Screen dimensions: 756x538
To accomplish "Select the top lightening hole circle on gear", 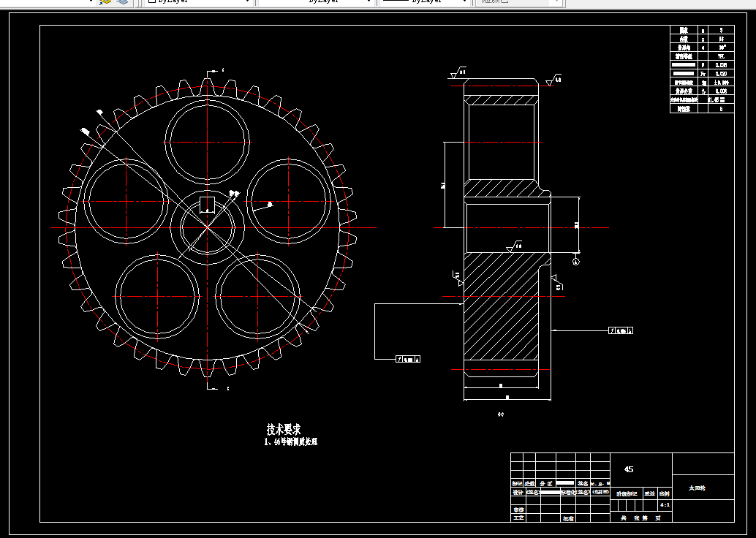I will tap(208, 143).
